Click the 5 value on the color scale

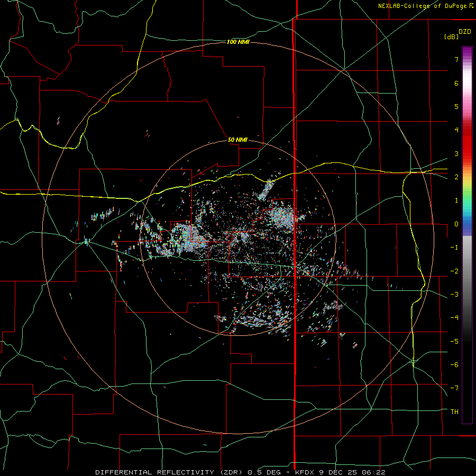click(x=456, y=106)
